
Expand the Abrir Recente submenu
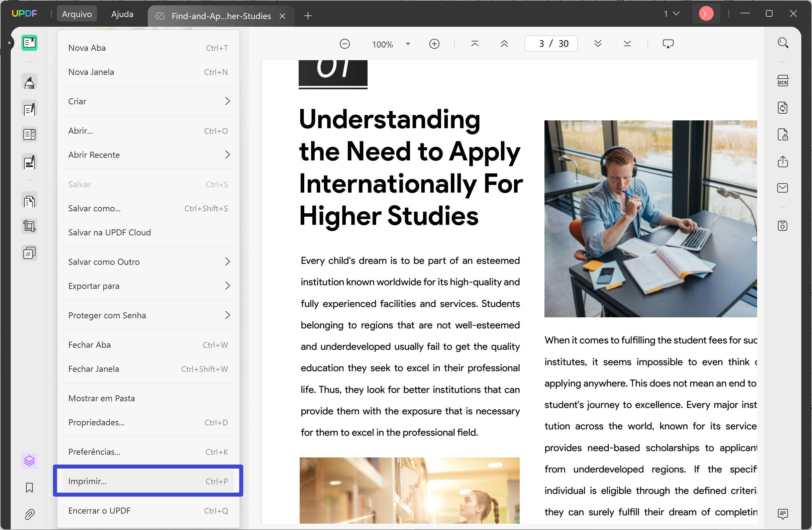(x=149, y=155)
